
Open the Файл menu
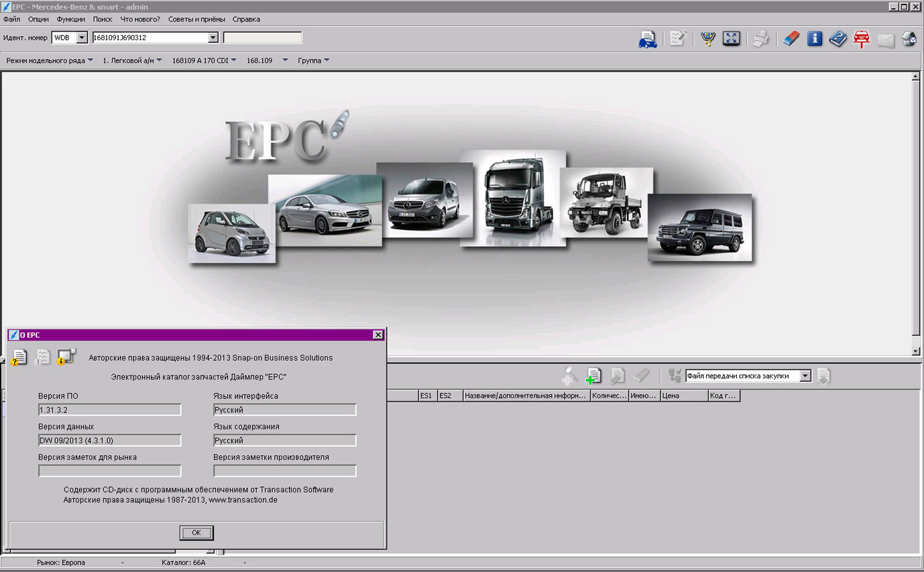click(11, 19)
